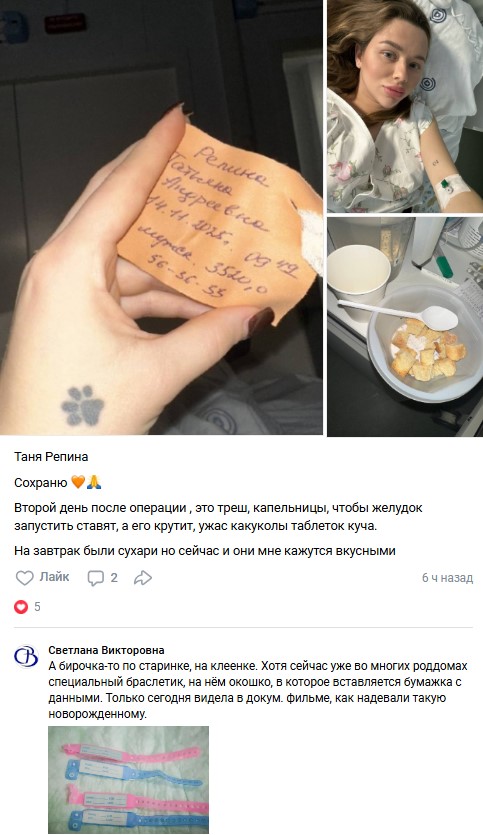Click the Лайк label text
483x835 pixels.
coord(54,577)
